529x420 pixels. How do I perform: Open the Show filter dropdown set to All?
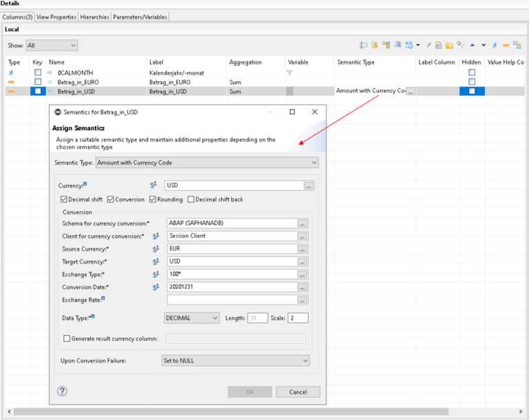pos(52,45)
